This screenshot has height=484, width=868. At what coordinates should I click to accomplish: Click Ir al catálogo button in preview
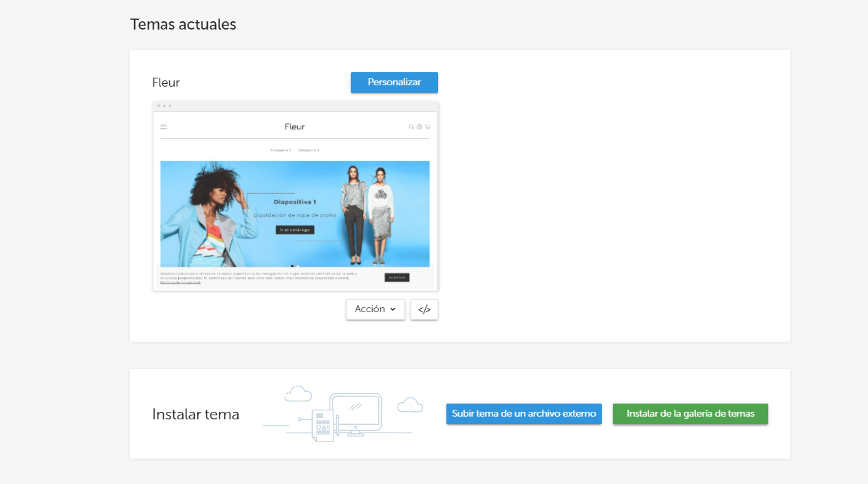295,230
